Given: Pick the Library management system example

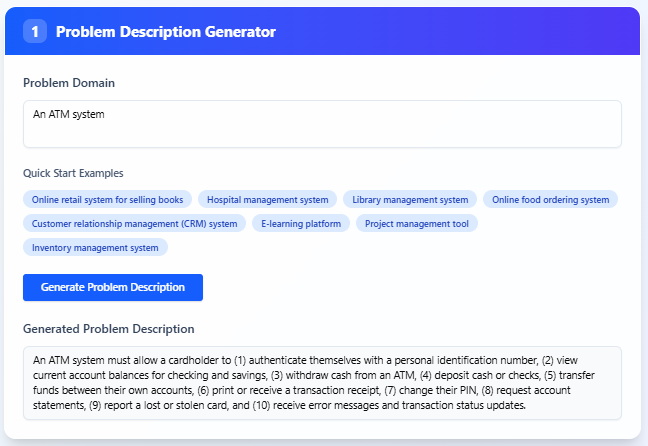Looking at the screenshot, I should (x=410, y=199).
